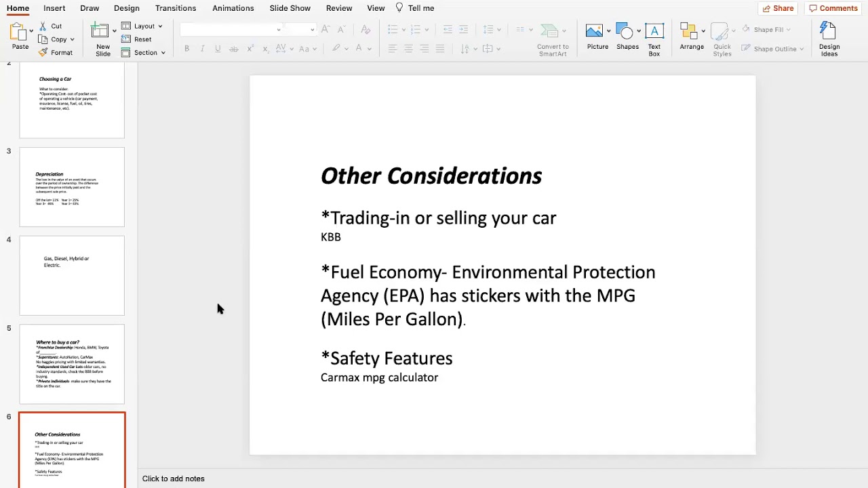Open the Animations tab
Screen dimensions: 868x488
233,8
